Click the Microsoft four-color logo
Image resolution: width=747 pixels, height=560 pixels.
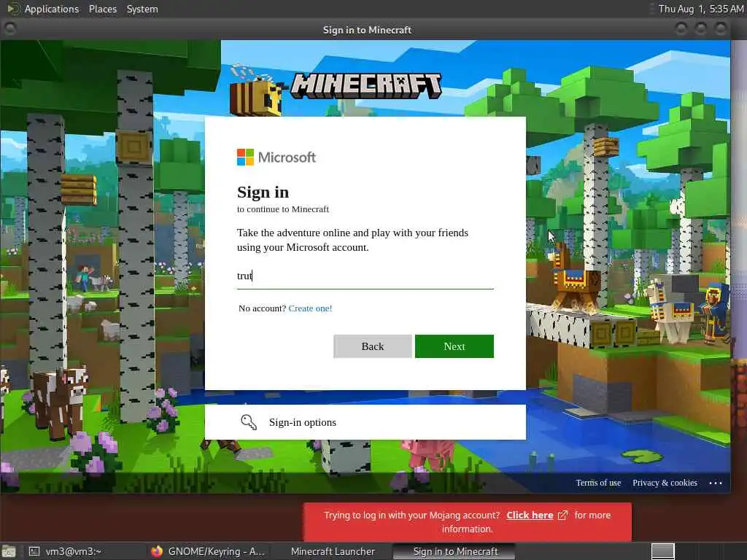point(245,157)
